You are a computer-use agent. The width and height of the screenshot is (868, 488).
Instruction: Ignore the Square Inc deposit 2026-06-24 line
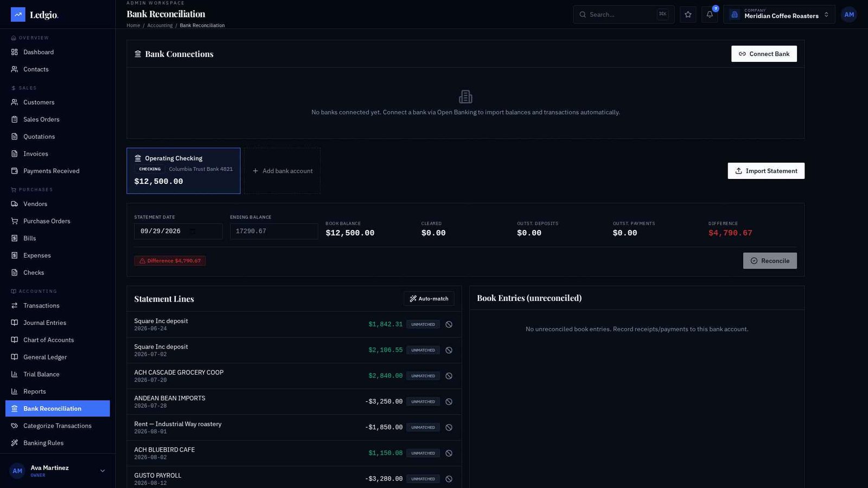tap(449, 324)
